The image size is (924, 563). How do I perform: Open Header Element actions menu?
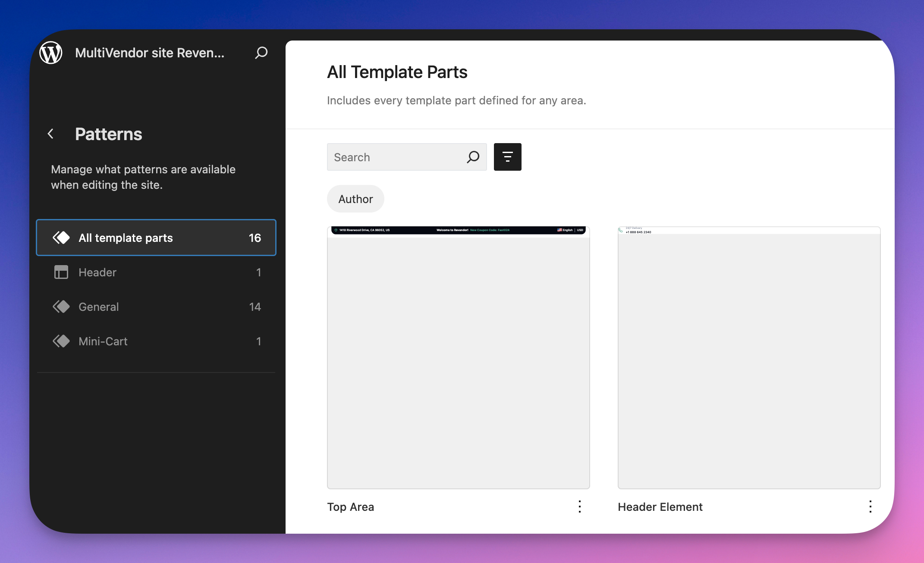(871, 507)
